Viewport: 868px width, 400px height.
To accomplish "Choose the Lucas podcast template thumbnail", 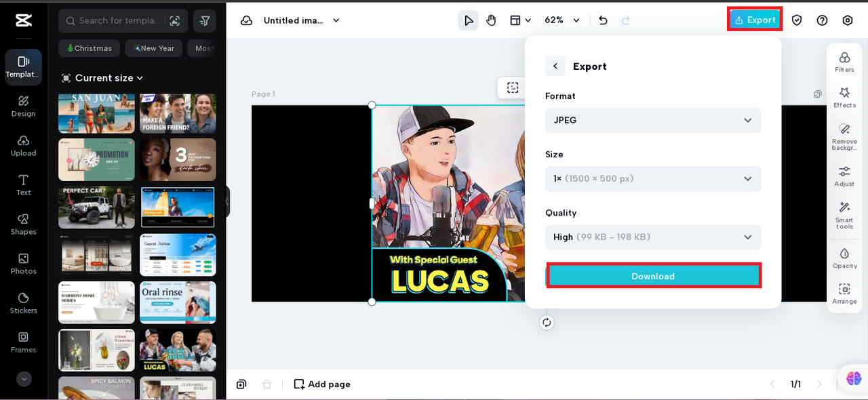I will coord(178,350).
